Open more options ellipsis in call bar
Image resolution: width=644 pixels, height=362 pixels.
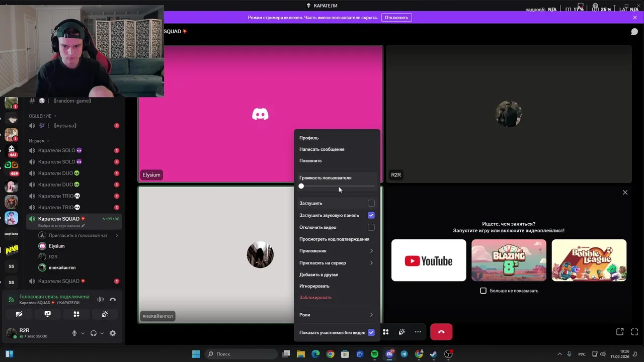pos(418,332)
